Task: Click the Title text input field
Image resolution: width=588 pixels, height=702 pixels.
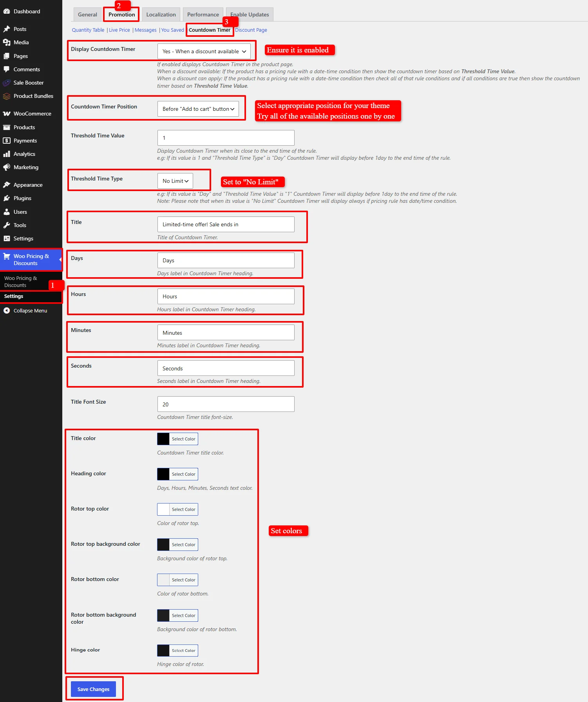Action: pos(226,224)
